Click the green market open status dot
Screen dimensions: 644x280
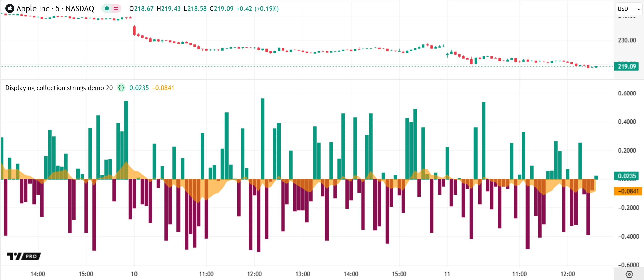[x=107, y=9]
